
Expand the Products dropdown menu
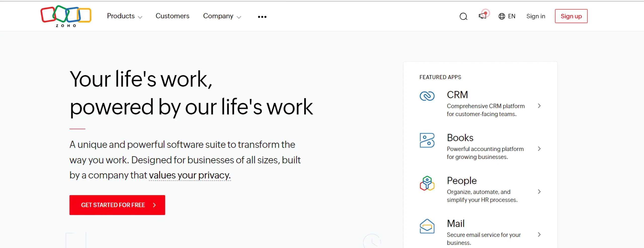tap(125, 16)
